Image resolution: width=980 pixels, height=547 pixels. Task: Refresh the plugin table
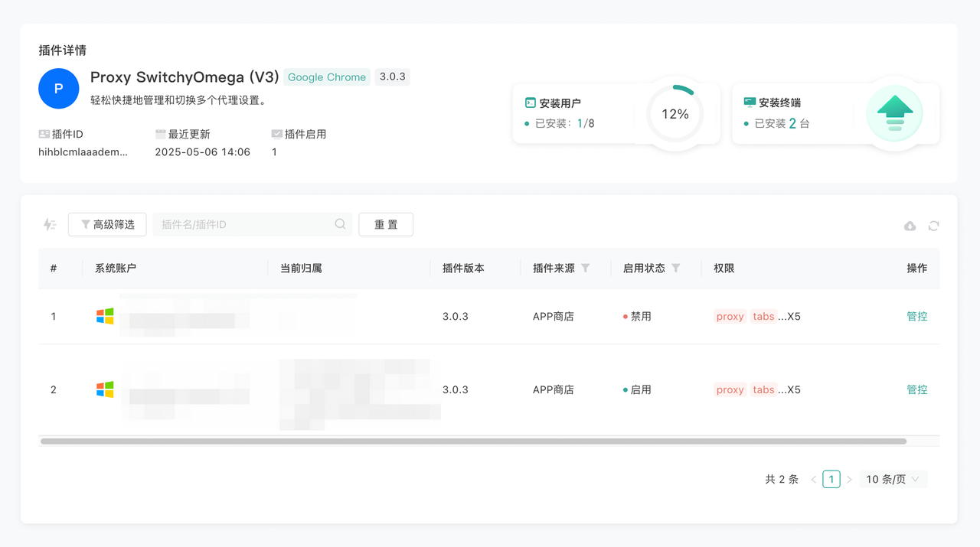pyautogui.click(x=933, y=226)
